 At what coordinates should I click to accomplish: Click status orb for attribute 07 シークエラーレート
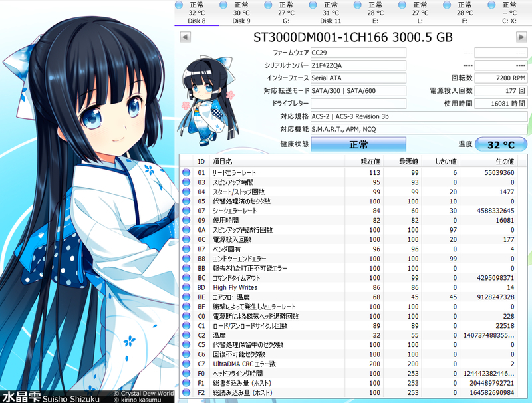186,211
